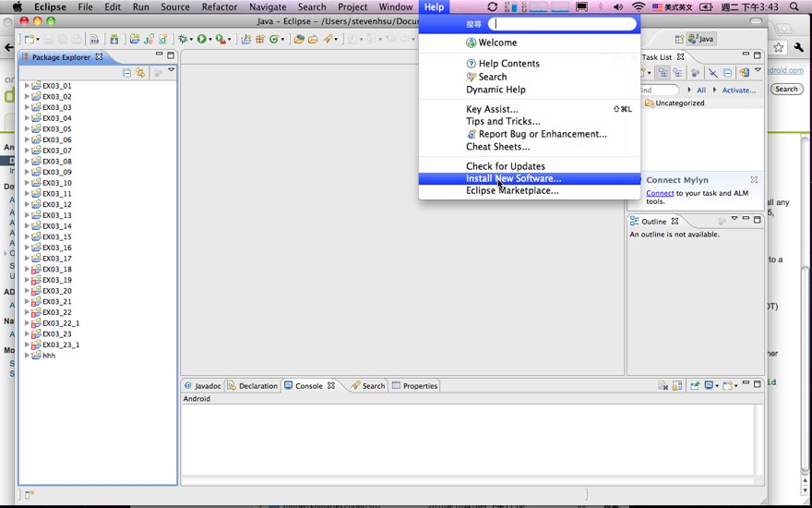Toggle Categorized view in Task List

click(663, 73)
